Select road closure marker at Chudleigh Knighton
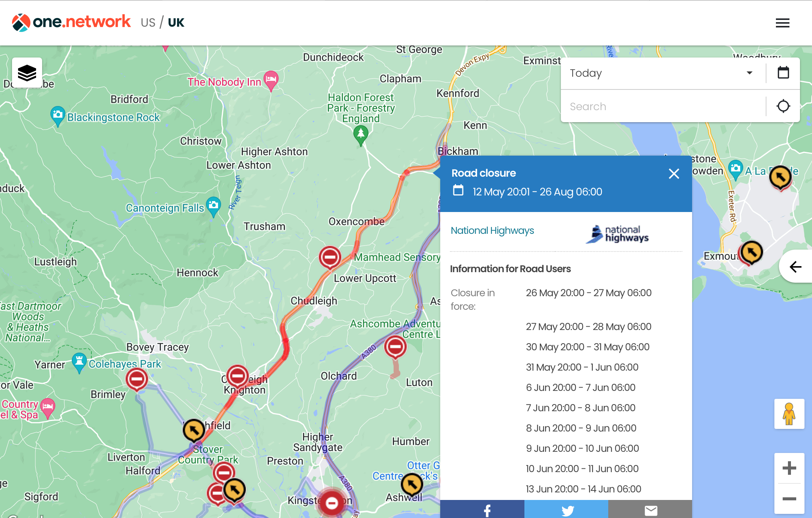 pyautogui.click(x=237, y=376)
